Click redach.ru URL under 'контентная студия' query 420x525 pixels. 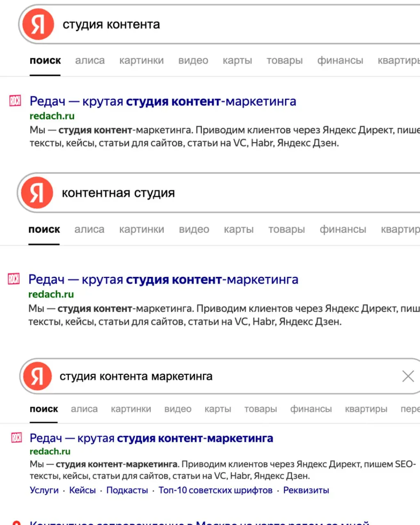51,294
